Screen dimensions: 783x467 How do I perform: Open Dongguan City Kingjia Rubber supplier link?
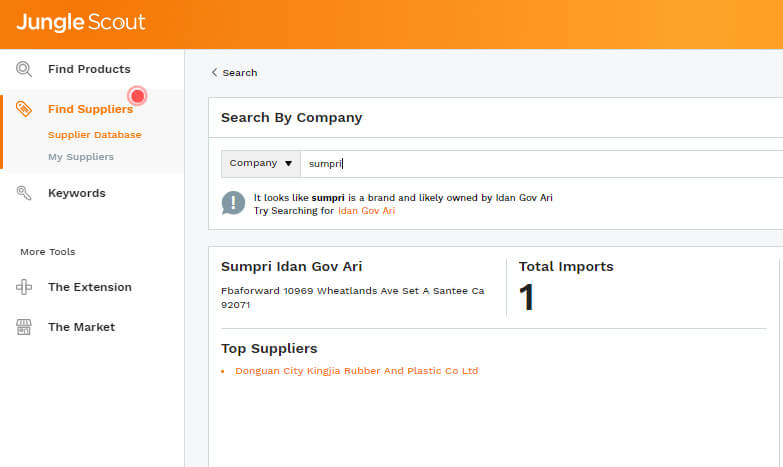(x=356, y=371)
